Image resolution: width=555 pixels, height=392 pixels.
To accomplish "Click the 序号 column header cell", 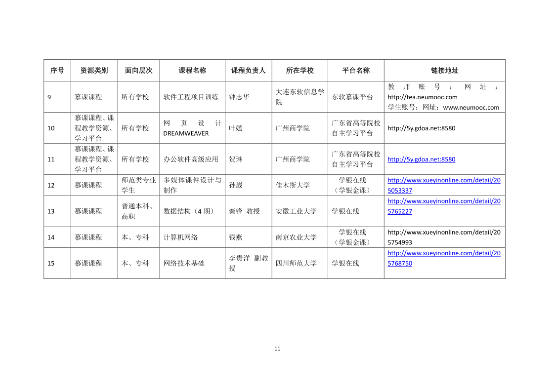I will [x=57, y=71].
